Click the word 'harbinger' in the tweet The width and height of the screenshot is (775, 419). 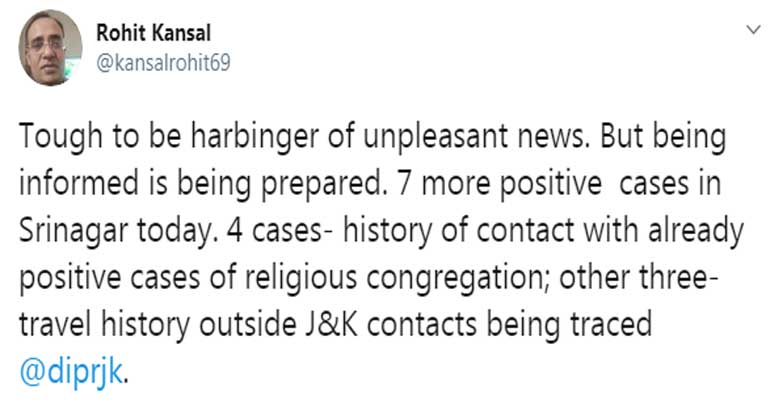(x=255, y=136)
